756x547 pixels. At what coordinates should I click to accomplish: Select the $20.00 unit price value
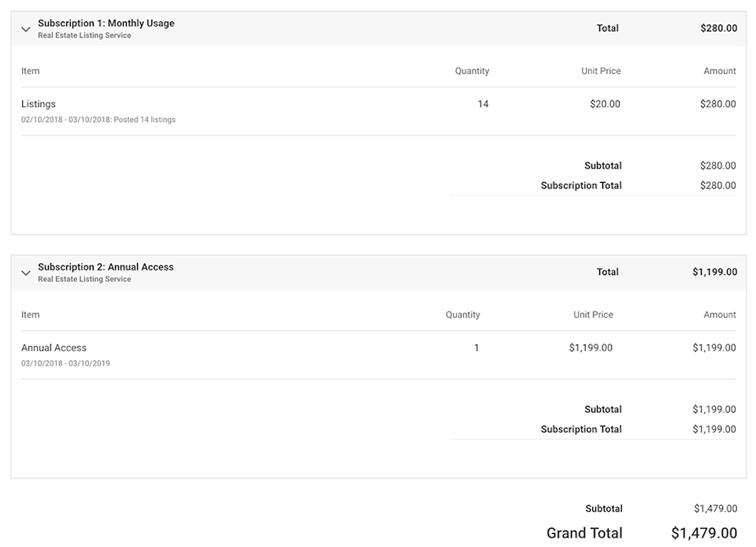pyautogui.click(x=605, y=104)
